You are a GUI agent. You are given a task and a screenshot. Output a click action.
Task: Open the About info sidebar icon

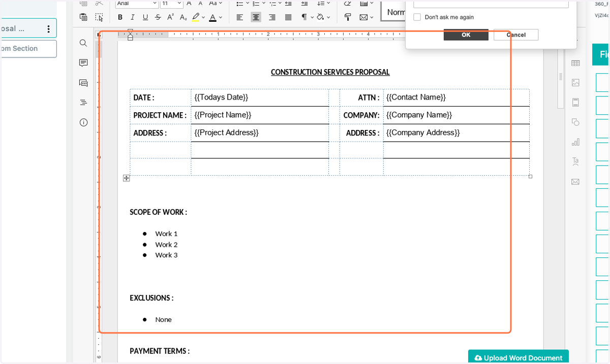(x=83, y=122)
